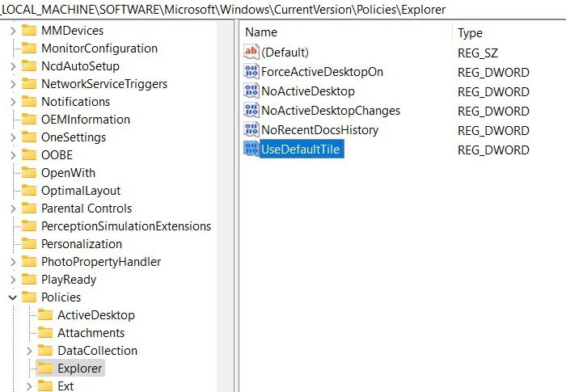Click the (Default) string value icon

pyautogui.click(x=251, y=52)
